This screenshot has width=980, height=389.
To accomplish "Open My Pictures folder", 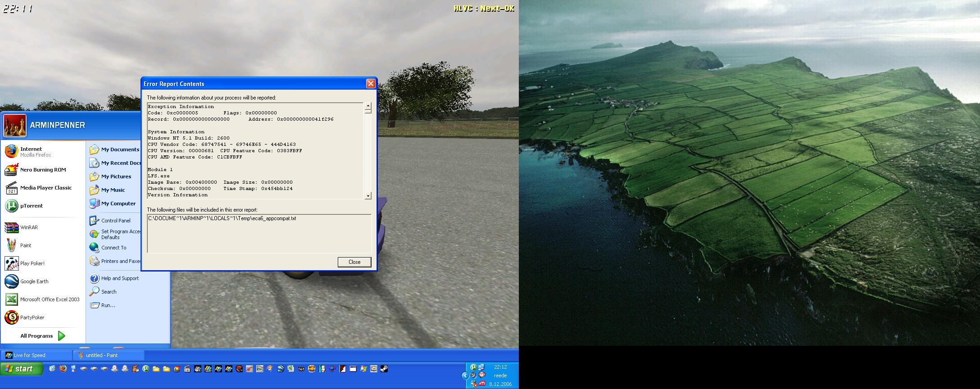I will coord(114,176).
